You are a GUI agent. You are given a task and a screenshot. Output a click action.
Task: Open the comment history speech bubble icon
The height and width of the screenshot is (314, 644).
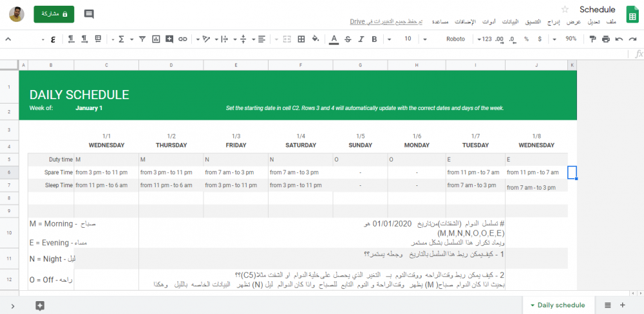[x=89, y=14]
